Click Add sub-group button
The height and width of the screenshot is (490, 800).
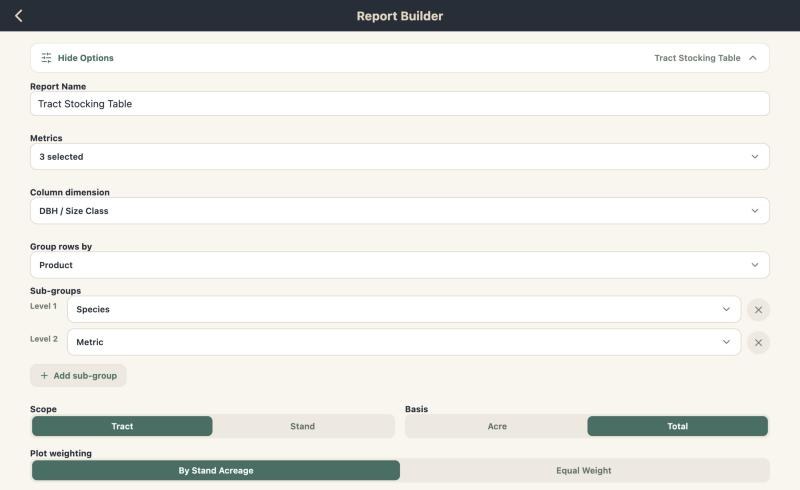click(78, 376)
